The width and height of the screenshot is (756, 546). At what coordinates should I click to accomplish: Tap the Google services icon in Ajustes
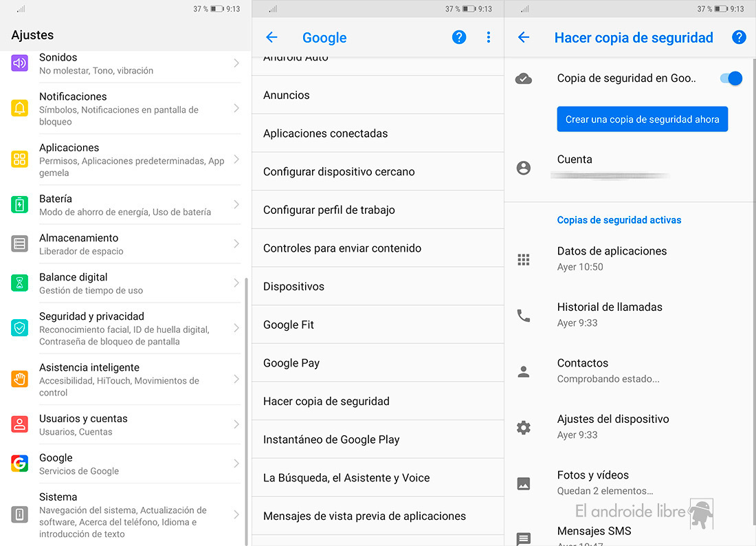tap(19, 463)
